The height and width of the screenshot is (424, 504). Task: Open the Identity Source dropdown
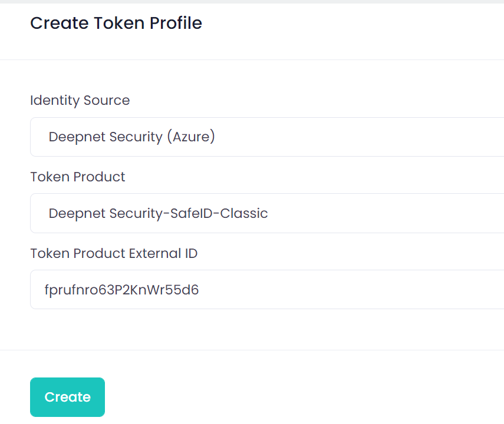[266, 137]
